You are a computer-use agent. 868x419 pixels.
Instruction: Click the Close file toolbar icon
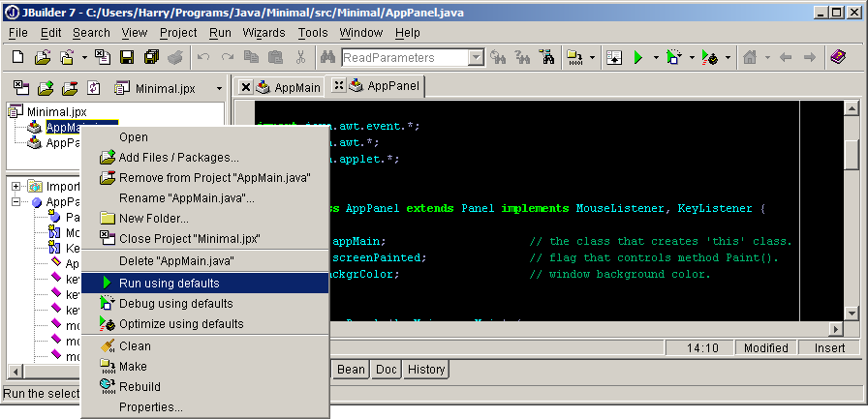[103, 57]
